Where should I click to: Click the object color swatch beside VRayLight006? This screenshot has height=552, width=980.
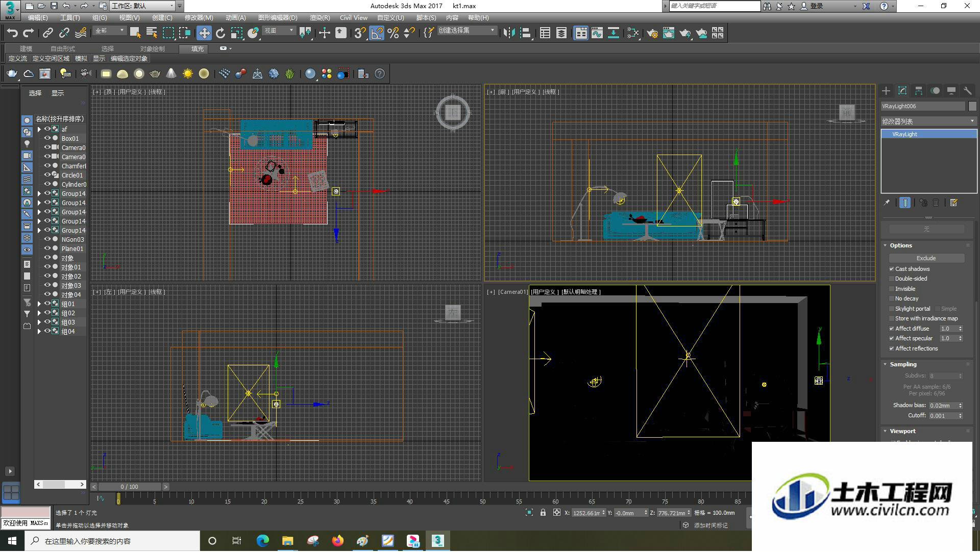pos(972,106)
